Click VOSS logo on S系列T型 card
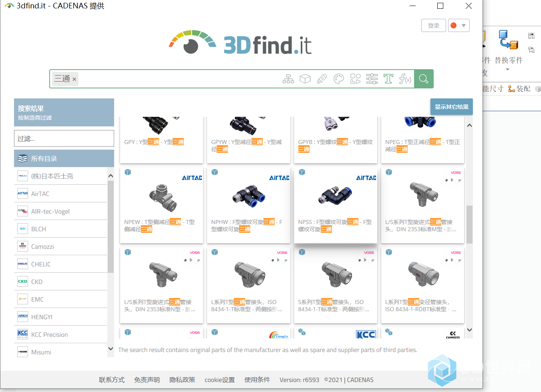 click(369, 253)
